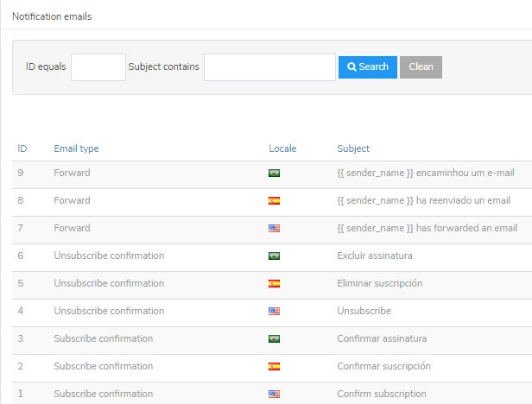Viewport: 532px width, 404px height.
Task: Click 'Unsubscribe confirmation' in row 6
Action: [x=109, y=256]
